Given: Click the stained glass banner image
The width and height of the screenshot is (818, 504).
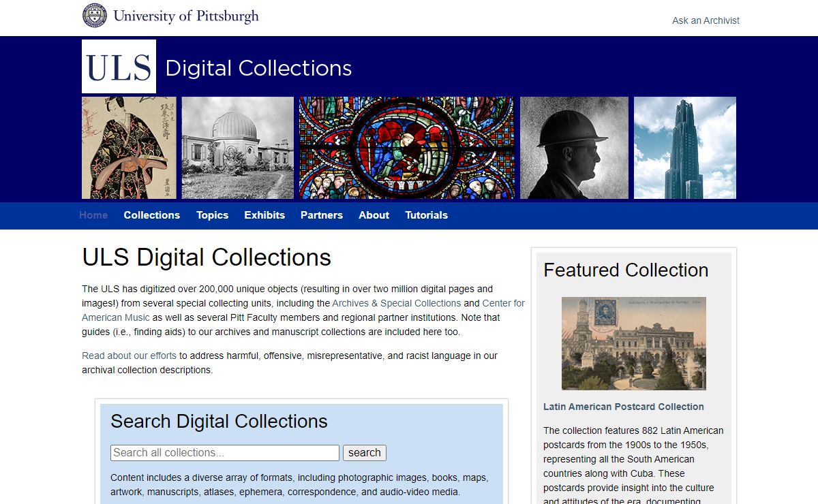Looking at the screenshot, I should coord(407,148).
